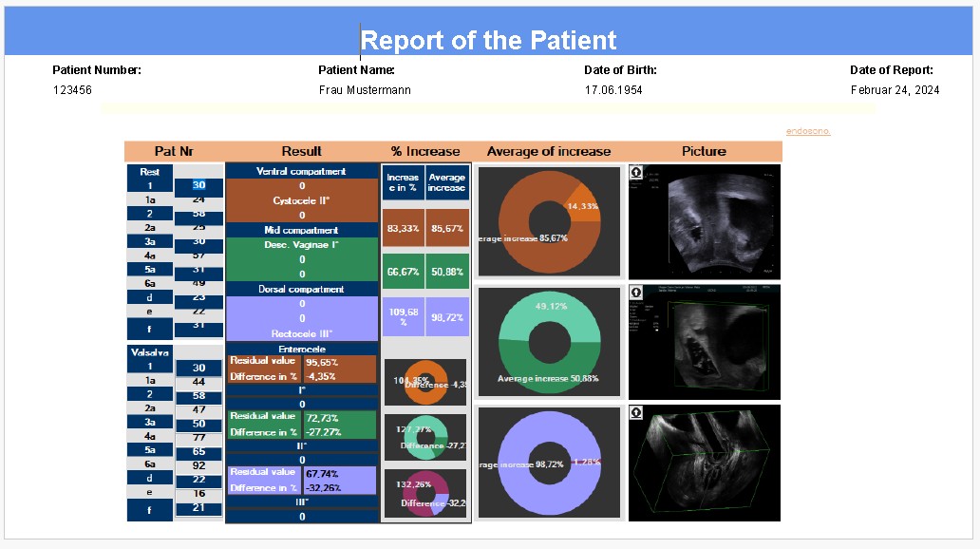
Task: Click the large purple donut chart showing 98,72%
Action: (549, 463)
